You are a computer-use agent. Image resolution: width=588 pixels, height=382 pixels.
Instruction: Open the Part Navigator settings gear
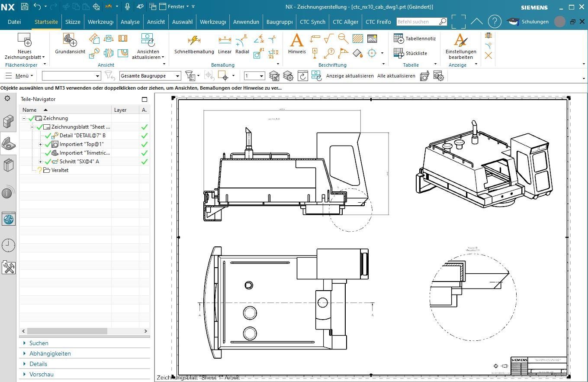click(x=7, y=99)
